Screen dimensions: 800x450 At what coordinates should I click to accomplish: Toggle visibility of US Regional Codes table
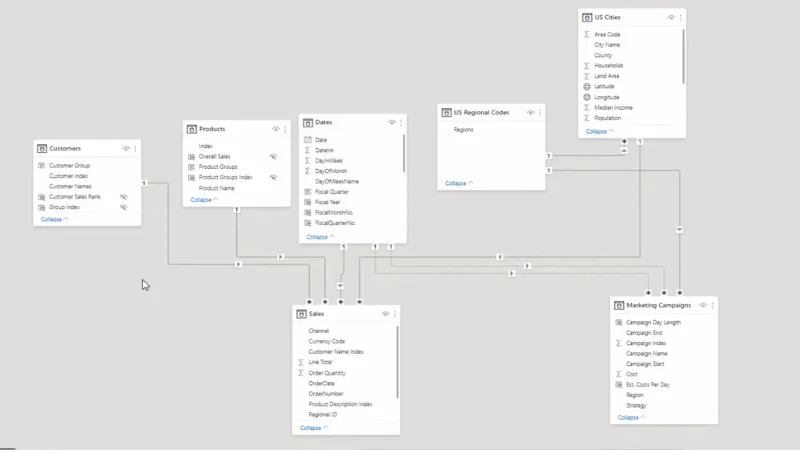[531, 112]
